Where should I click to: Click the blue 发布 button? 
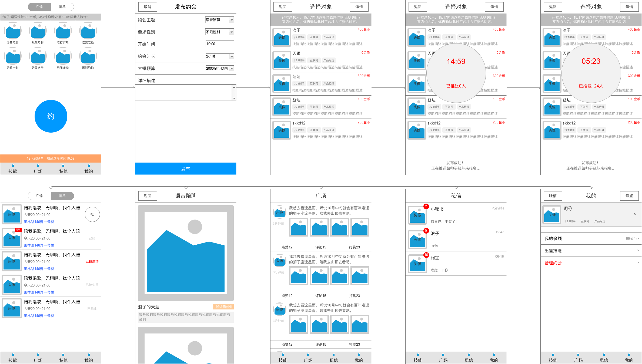coord(186,169)
